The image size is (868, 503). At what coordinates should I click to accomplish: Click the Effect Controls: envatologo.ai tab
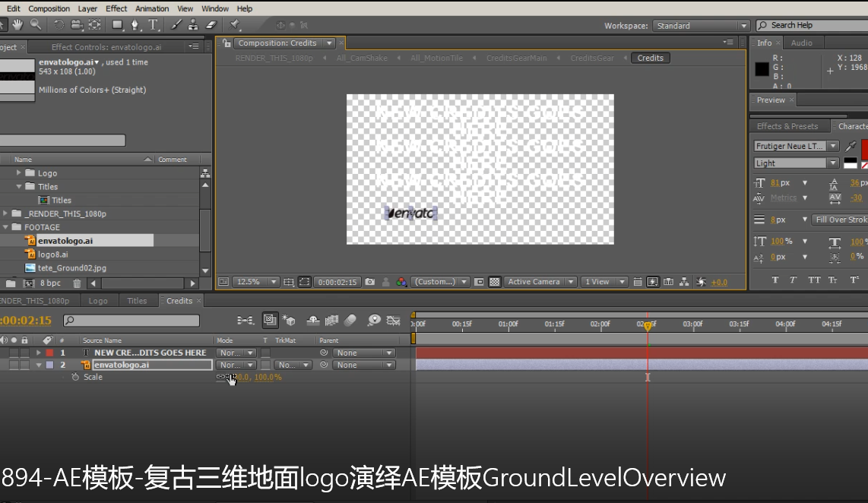tap(106, 48)
